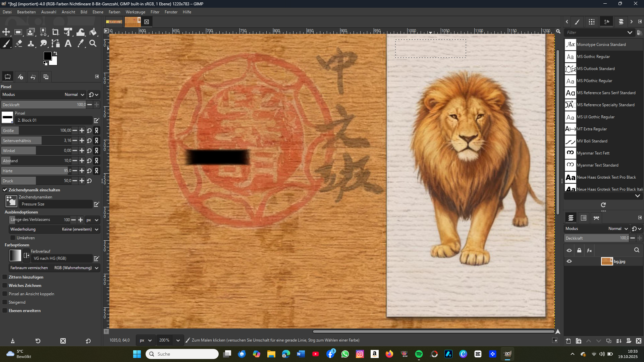Choose the Eraser tool

coord(19,44)
